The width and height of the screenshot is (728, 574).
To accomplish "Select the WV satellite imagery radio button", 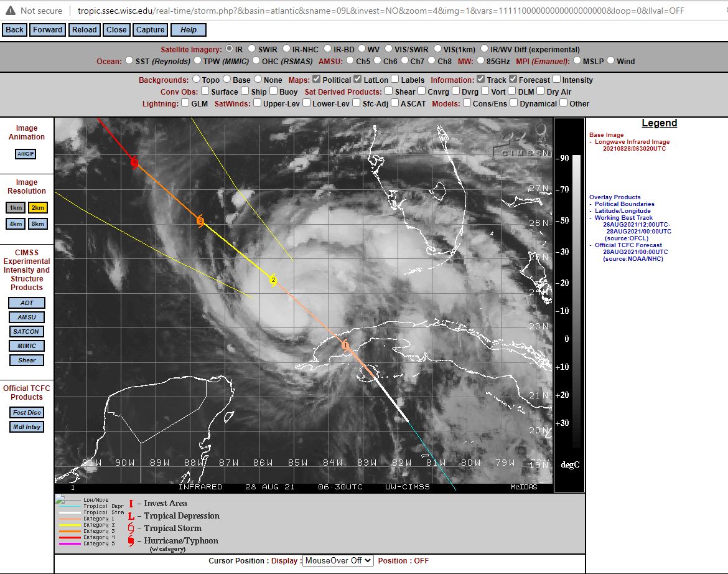I will 361,49.
